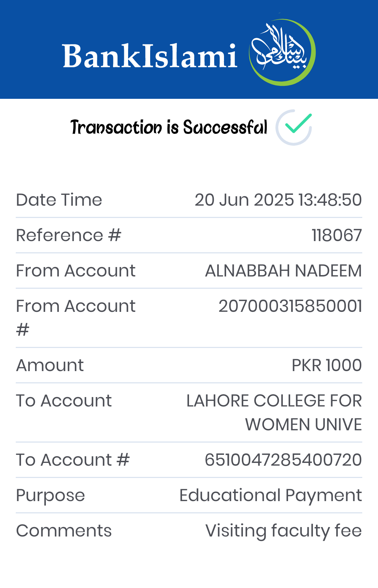Click the 'To Account' label
This screenshot has height=588, width=378.
pos(64,401)
